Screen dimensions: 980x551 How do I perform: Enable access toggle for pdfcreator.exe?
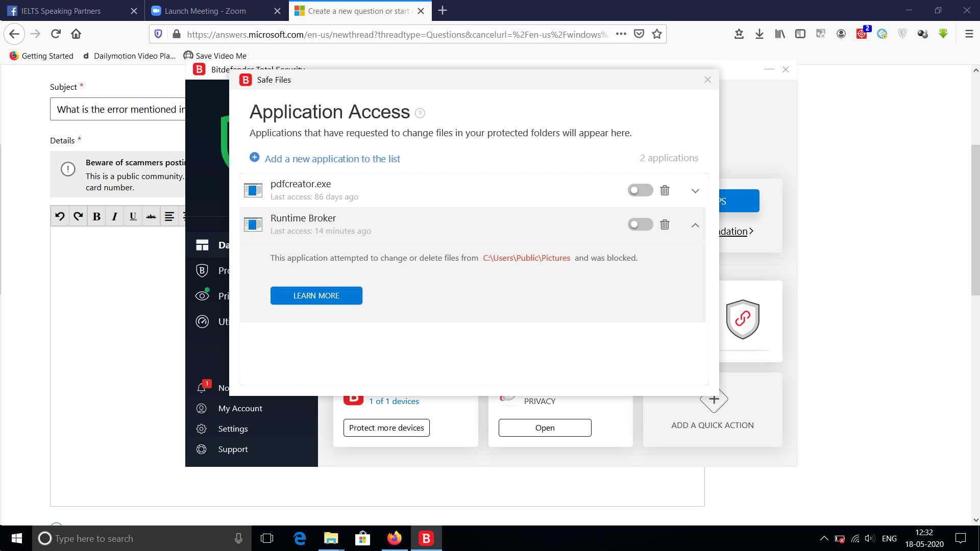pyautogui.click(x=640, y=190)
